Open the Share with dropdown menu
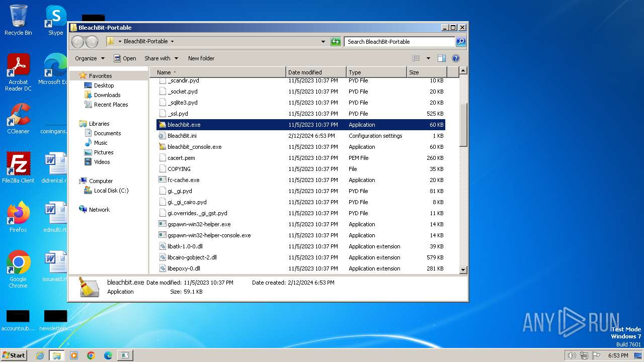The image size is (644, 362). pos(161,58)
